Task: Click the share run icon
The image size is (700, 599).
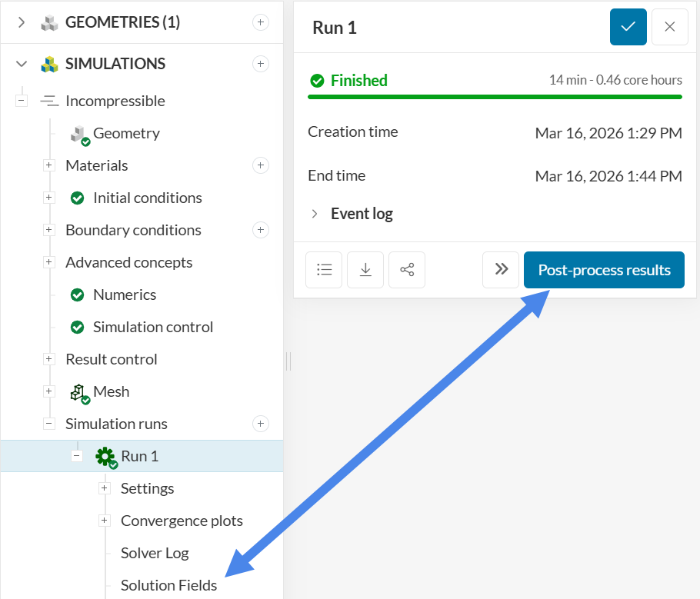Action: pos(407,270)
